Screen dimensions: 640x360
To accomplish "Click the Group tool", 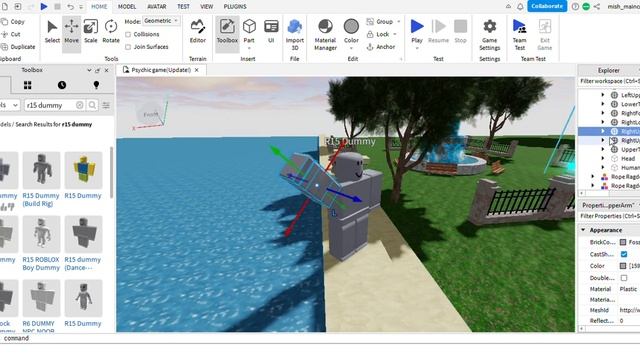I will coord(380,21).
